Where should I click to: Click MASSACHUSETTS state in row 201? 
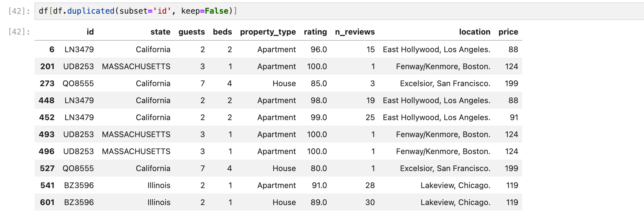pyautogui.click(x=136, y=66)
